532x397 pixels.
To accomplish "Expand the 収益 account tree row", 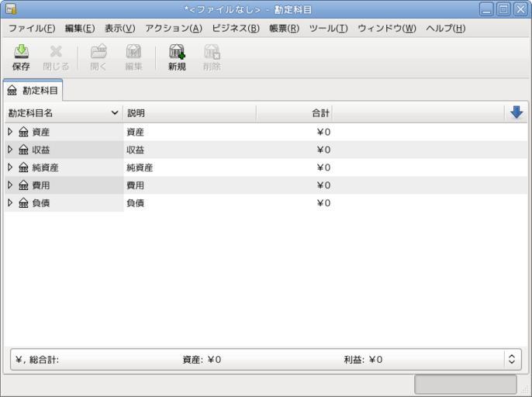I will tap(10, 150).
